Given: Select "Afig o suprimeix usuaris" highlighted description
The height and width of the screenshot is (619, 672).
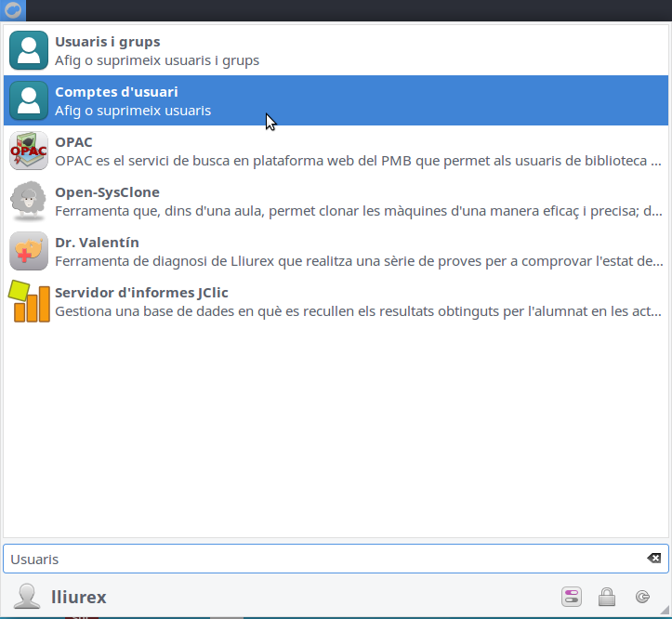Looking at the screenshot, I should click(133, 111).
